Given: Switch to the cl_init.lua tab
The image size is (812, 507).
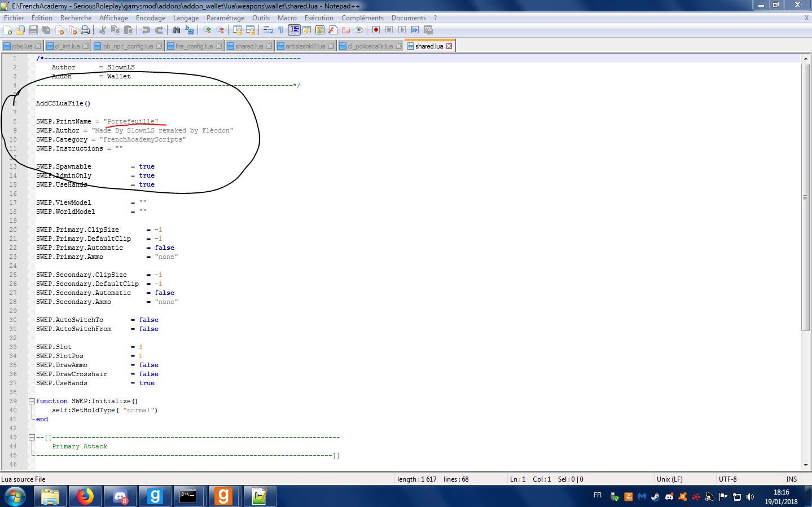Looking at the screenshot, I should point(67,46).
